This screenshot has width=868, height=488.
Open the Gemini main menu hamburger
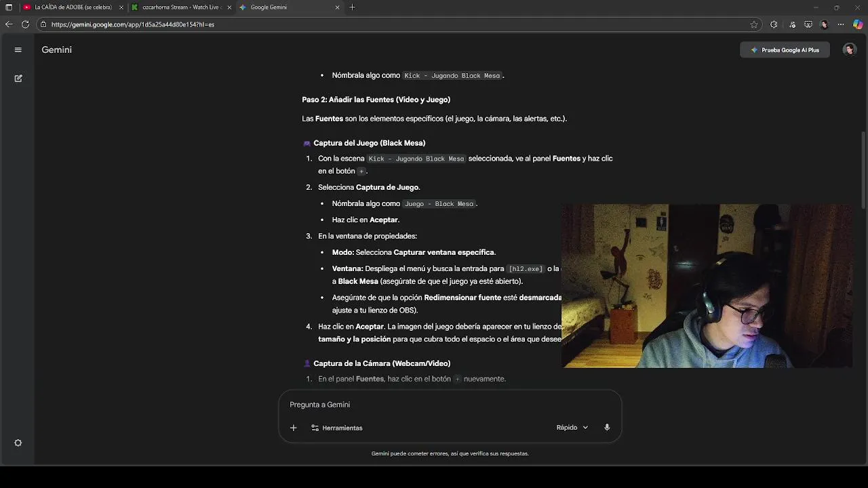(18, 49)
